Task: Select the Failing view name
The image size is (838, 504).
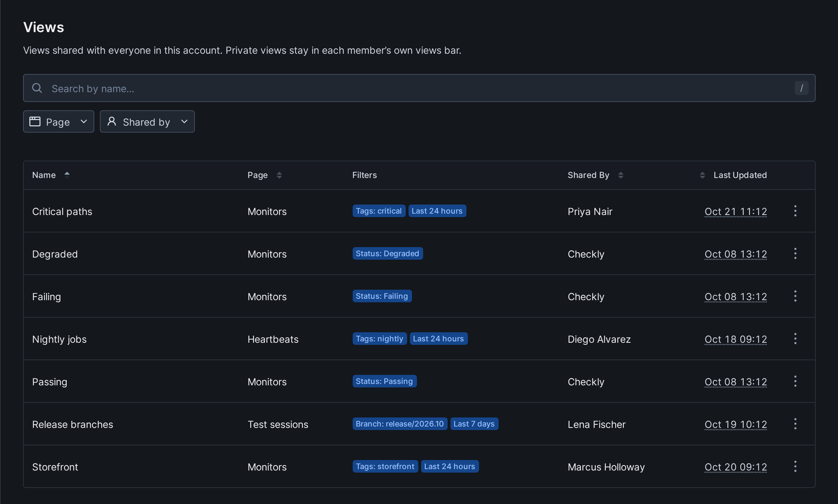Action: click(x=46, y=297)
